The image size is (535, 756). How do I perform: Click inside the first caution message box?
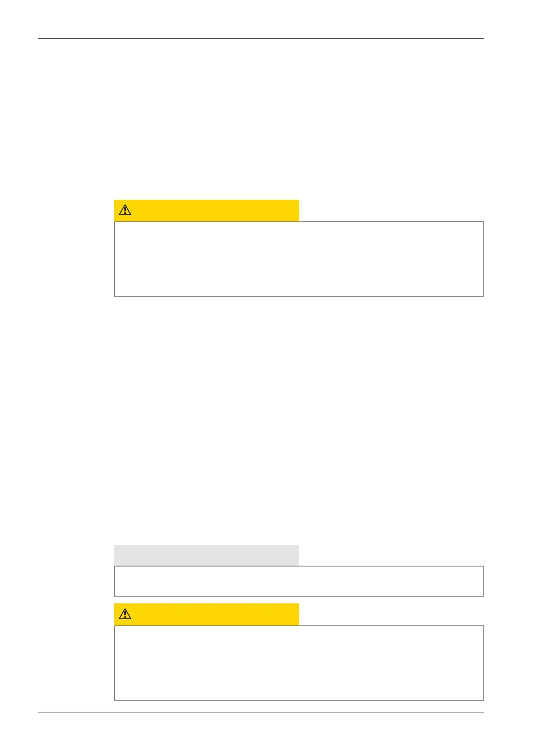coord(299,259)
